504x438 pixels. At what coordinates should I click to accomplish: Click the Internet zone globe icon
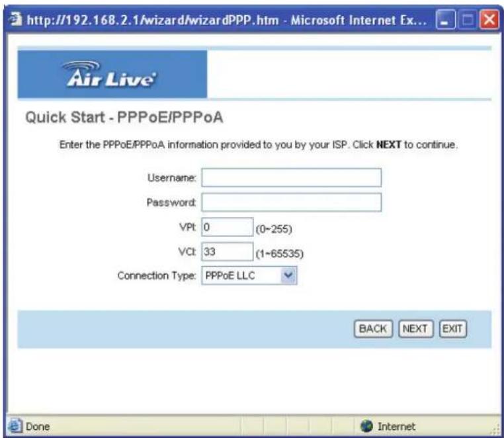pyautogui.click(x=366, y=426)
